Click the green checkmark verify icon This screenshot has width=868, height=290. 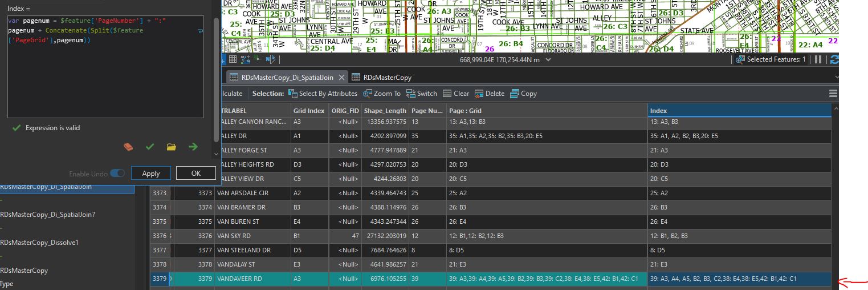tap(150, 147)
